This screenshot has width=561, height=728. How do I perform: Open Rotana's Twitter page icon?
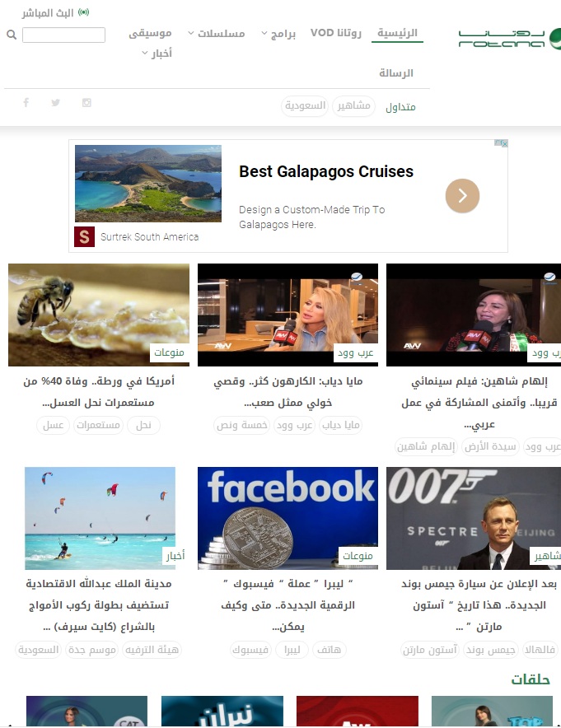pos(56,102)
